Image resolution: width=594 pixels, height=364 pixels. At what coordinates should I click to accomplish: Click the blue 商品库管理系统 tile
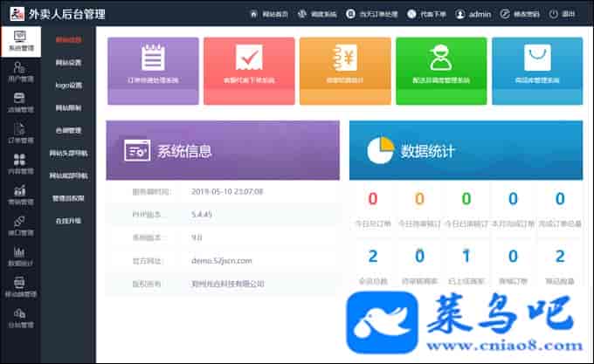(535, 64)
